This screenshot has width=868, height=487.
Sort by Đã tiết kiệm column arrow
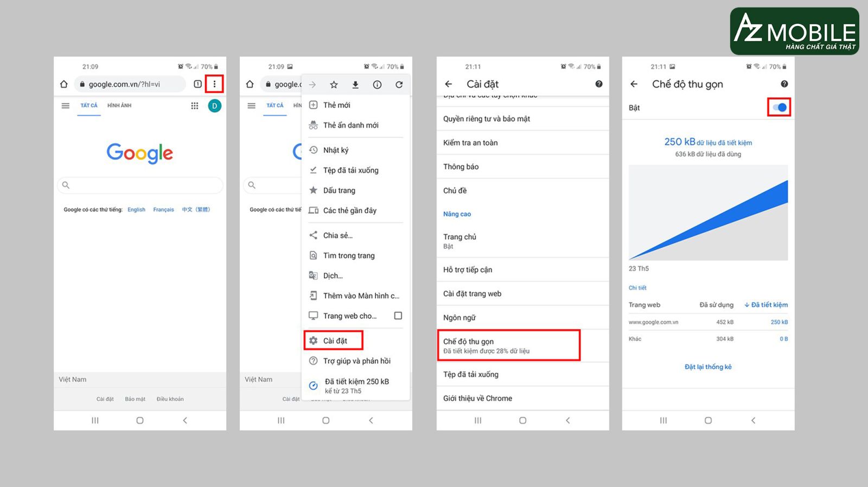pyautogui.click(x=747, y=305)
